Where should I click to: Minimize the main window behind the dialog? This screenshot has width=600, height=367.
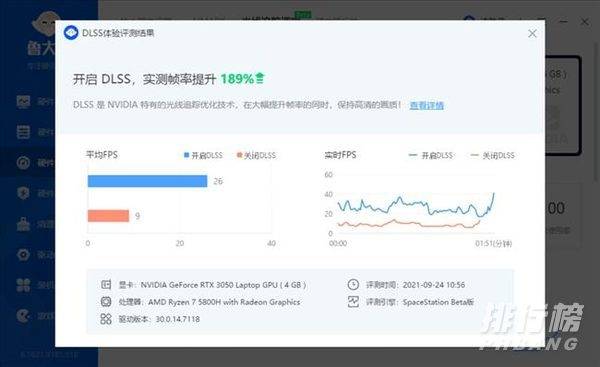click(563, 22)
